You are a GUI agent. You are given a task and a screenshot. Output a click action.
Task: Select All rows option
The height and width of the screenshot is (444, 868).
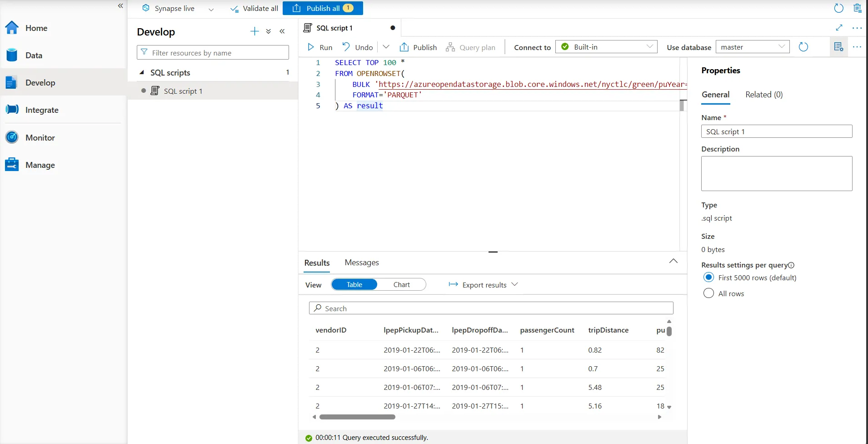tap(708, 293)
